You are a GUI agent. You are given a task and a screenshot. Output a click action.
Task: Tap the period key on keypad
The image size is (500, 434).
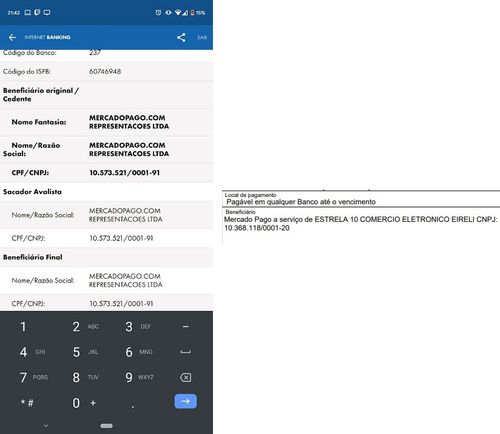click(x=133, y=406)
